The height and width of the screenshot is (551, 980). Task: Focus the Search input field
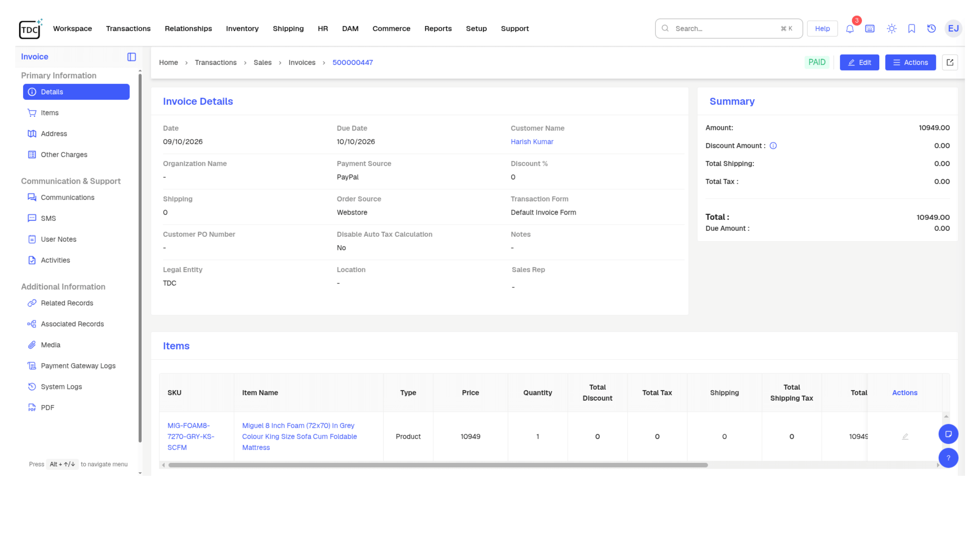(x=729, y=29)
